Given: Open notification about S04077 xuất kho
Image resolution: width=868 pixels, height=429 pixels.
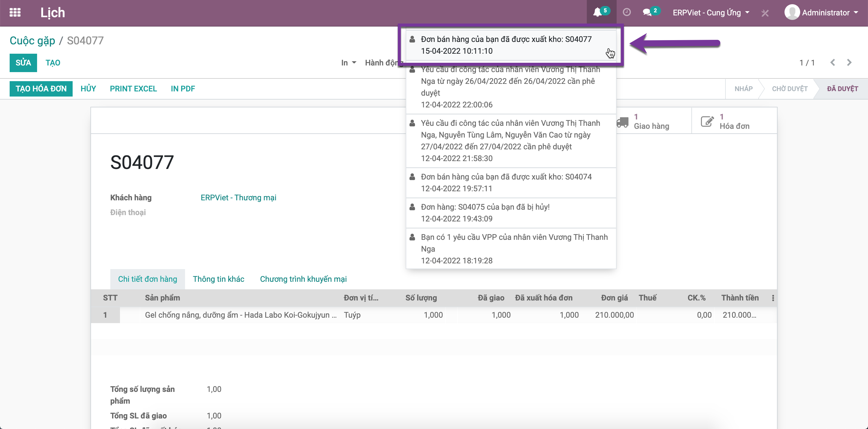Looking at the screenshot, I should point(511,45).
